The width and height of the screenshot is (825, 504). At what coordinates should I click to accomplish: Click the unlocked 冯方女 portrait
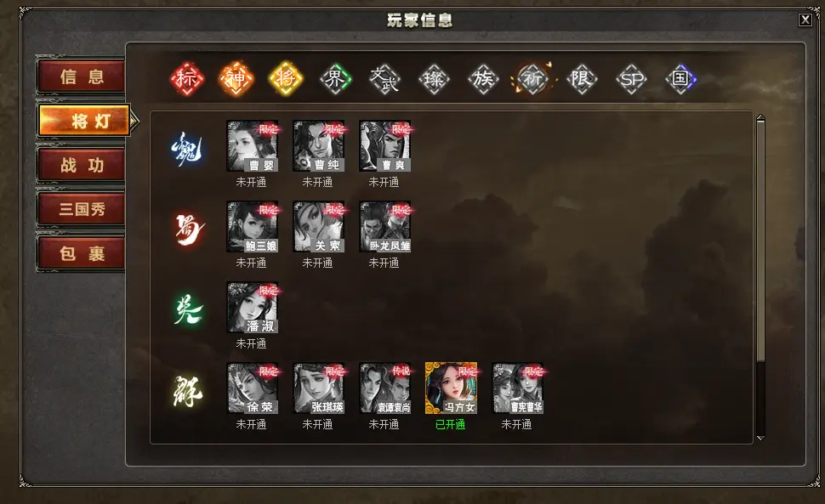tap(451, 388)
